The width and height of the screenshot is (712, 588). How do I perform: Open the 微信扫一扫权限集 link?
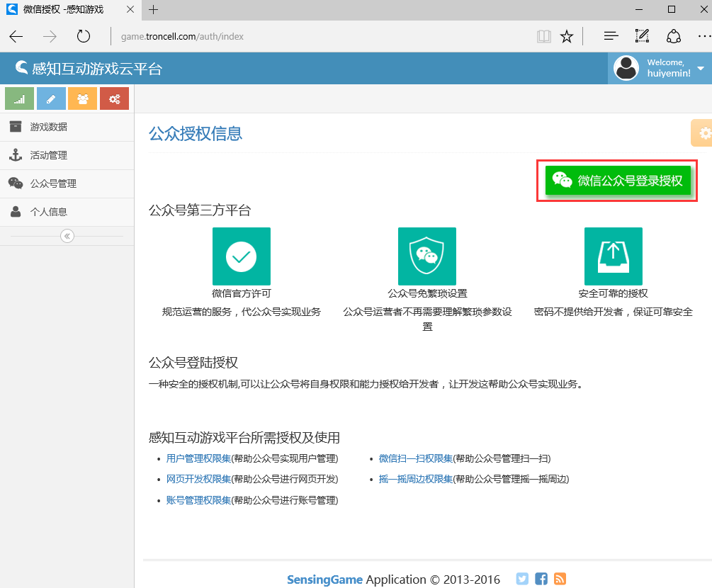click(416, 458)
